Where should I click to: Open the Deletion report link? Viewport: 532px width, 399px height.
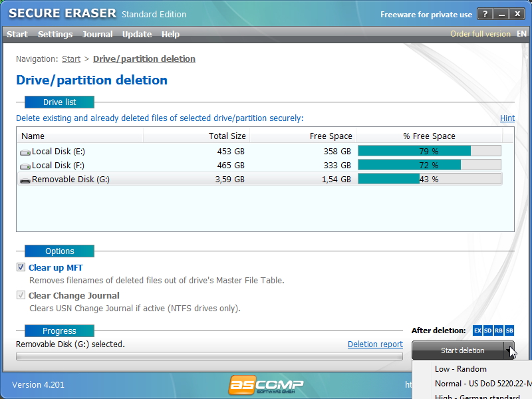pyautogui.click(x=375, y=344)
